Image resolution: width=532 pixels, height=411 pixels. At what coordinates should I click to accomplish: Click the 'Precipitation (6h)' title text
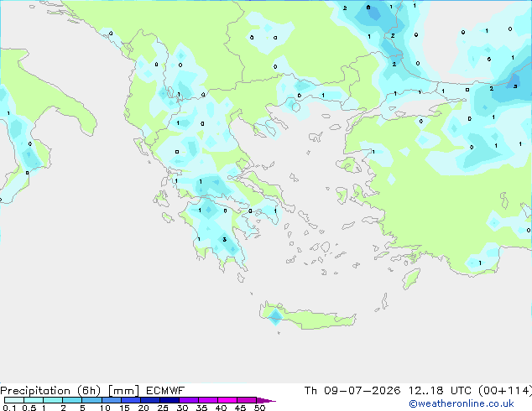tap(50, 391)
